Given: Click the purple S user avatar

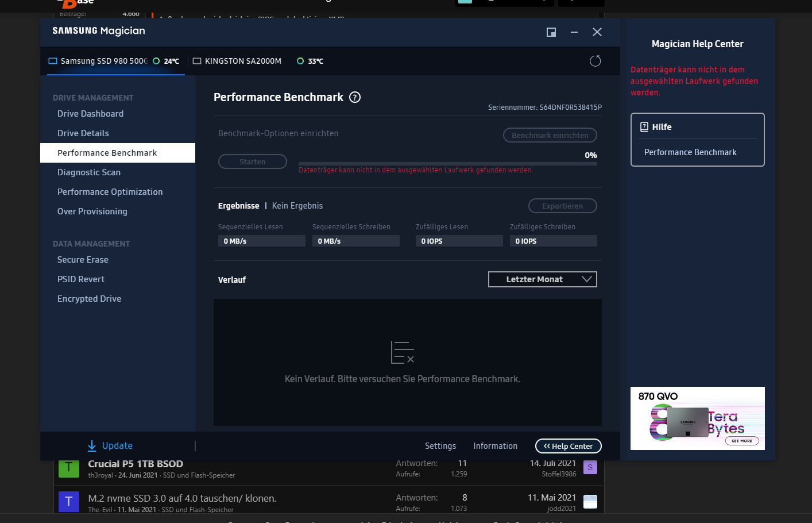Looking at the screenshot, I should 590,467.
